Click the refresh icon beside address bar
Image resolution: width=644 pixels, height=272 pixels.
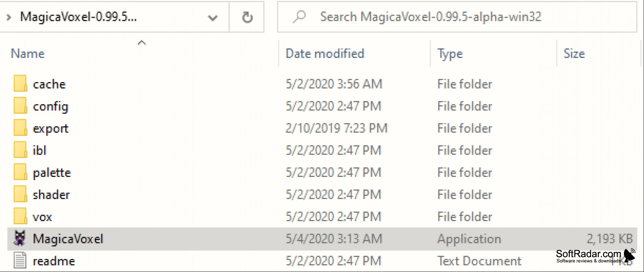[247, 17]
